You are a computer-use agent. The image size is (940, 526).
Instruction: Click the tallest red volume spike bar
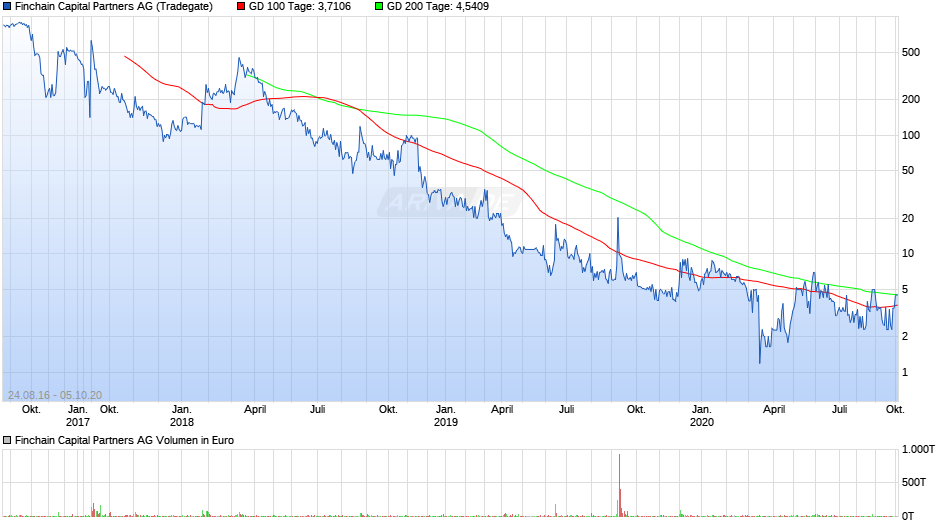pyautogui.click(x=619, y=485)
